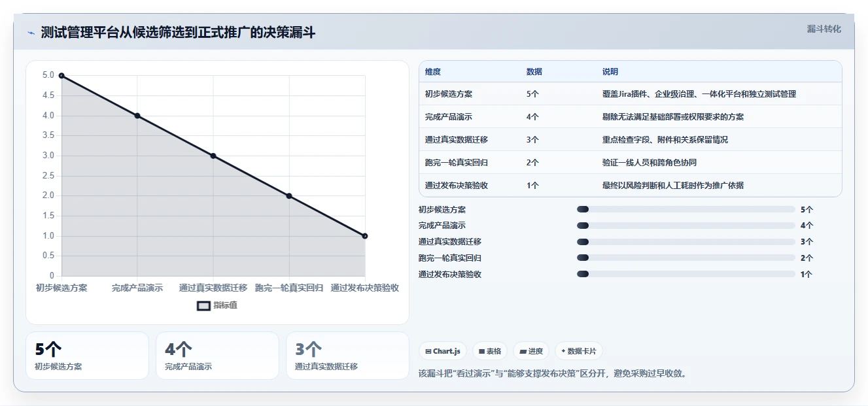Click the 数据 table column header
The image size is (868, 406).
(534, 72)
